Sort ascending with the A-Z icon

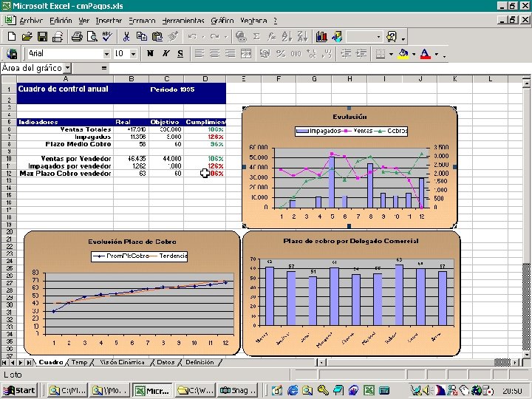287,36
